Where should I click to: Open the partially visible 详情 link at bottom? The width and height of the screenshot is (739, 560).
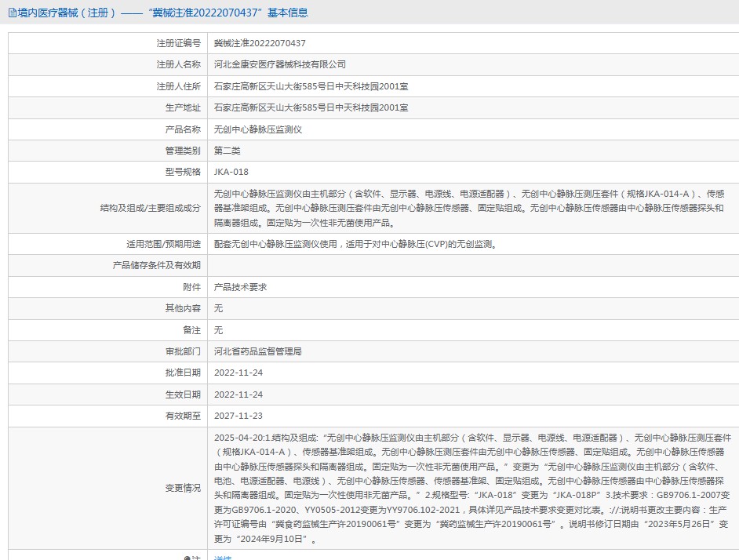[223, 557]
